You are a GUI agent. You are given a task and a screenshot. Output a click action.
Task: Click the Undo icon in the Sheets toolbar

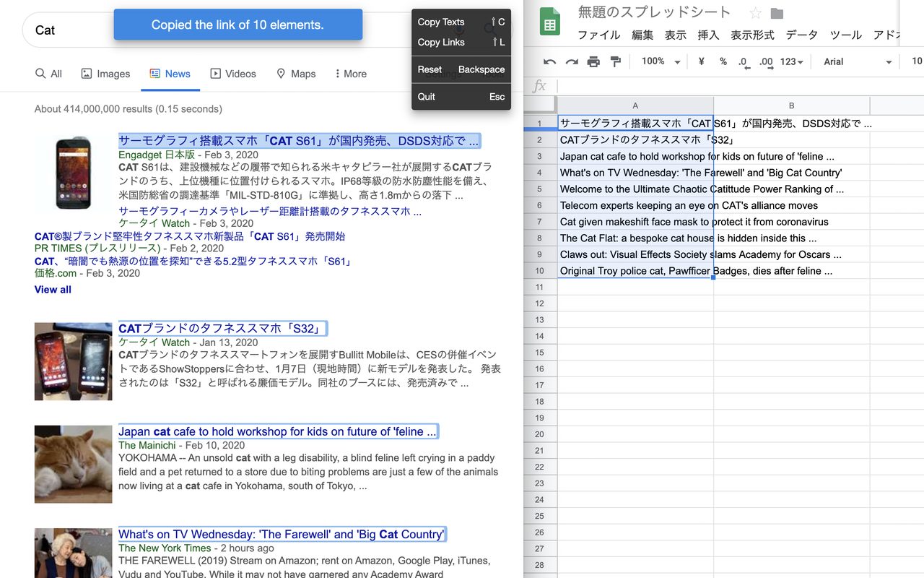point(551,61)
